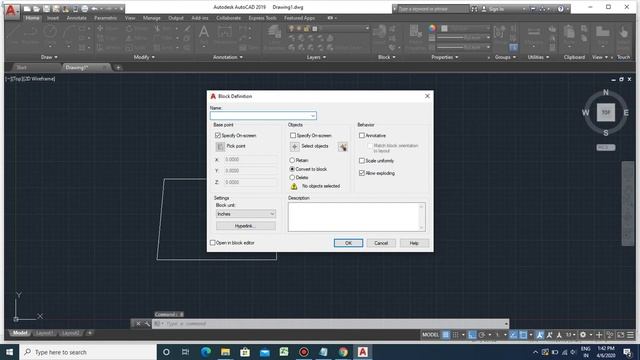Open the Insert ribbon tab

[53, 18]
